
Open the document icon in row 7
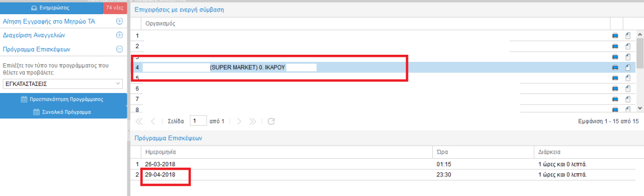627,99
